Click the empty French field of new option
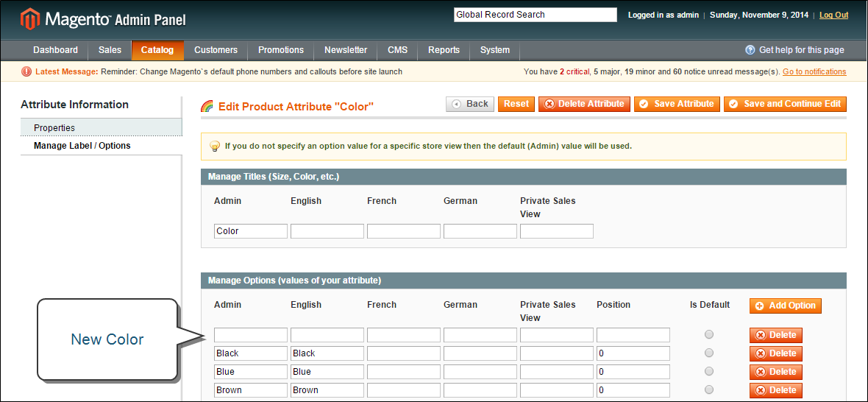 [x=404, y=335]
